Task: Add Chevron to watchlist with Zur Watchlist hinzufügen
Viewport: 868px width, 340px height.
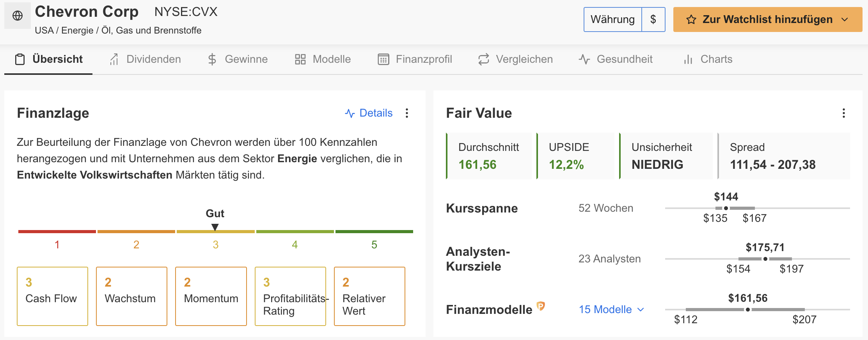Action: coord(767,19)
